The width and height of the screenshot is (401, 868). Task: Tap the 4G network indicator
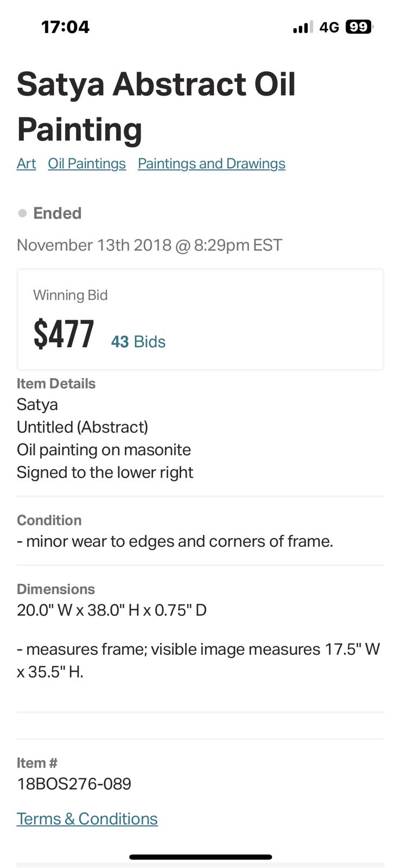pos(329,27)
